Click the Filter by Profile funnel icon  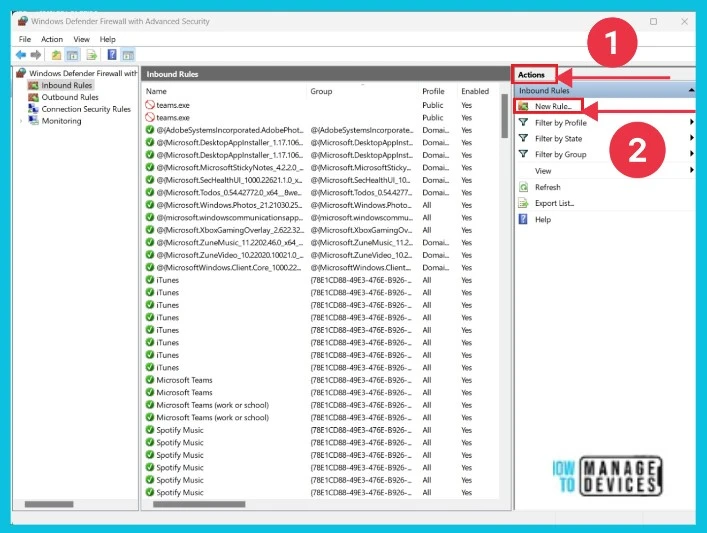[523, 122]
